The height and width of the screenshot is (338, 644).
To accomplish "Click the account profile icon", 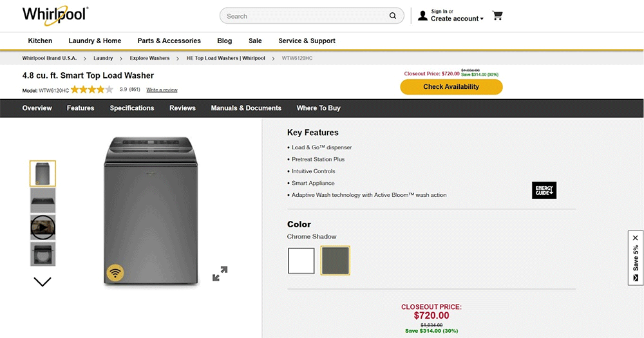I will click(422, 15).
